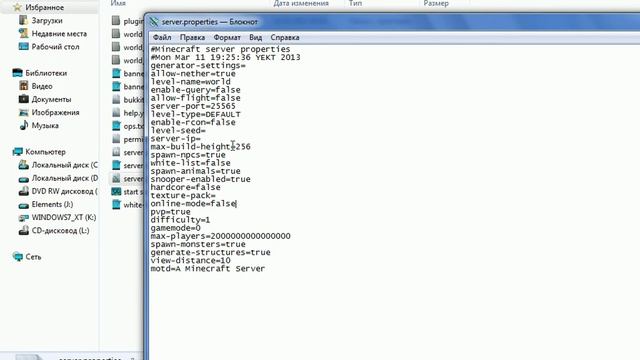The image size is (640, 360).
Task: Select Документы in the Explorer sidebar
Action: (x=51, y=99)
